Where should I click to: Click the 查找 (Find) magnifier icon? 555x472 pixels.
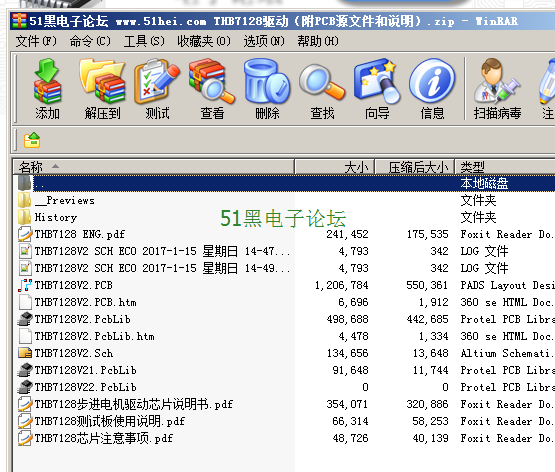click(x=322, y=82)
